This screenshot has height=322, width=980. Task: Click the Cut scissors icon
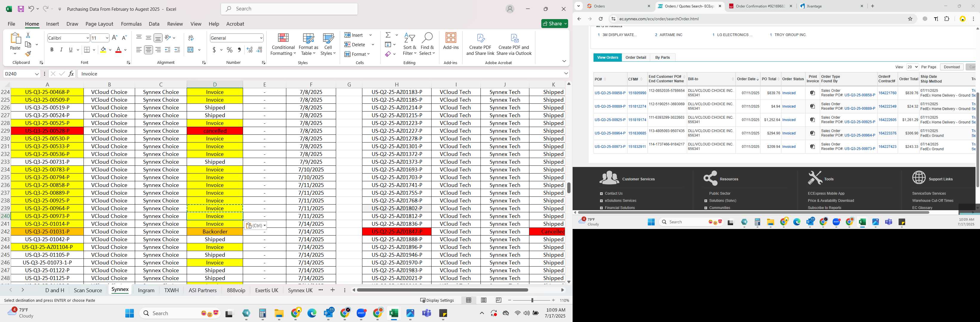[x=28, y=35]
